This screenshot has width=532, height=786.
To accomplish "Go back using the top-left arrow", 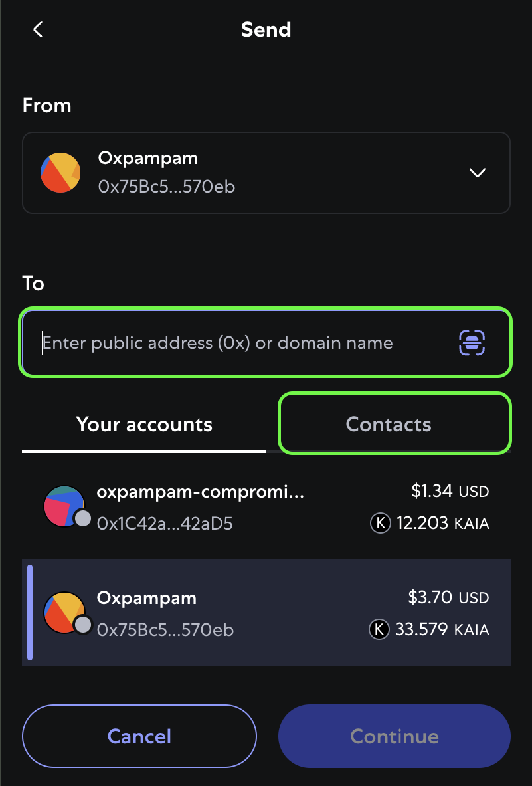I will click(38, 29).
